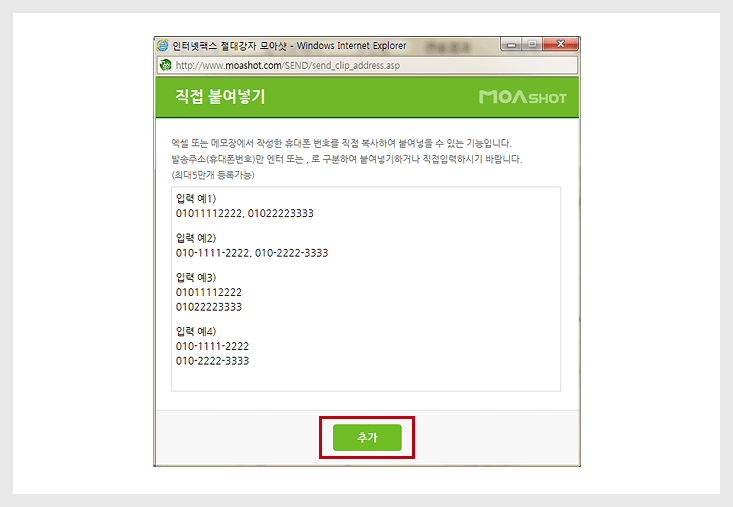Click the instruction line starting with 발송주소(휴대폰번호)
Viewport: 733px width, 507px height.
click(347, 159)
